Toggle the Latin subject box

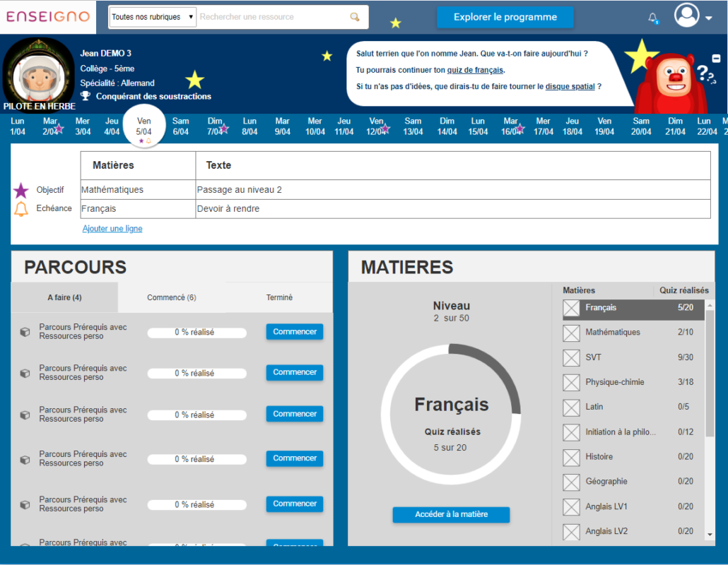point(570,408)
